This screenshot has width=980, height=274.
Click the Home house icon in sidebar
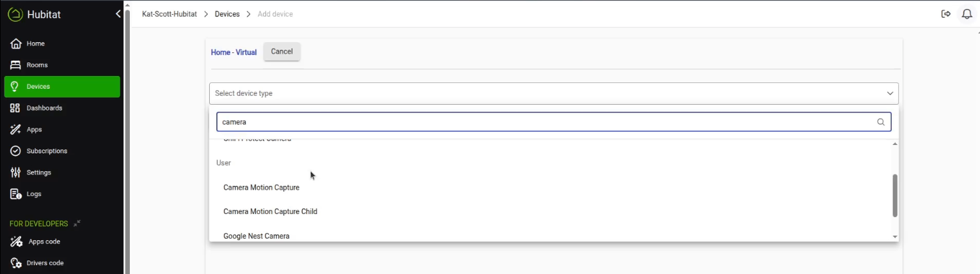pyautogui.click(x=16, y=43)
